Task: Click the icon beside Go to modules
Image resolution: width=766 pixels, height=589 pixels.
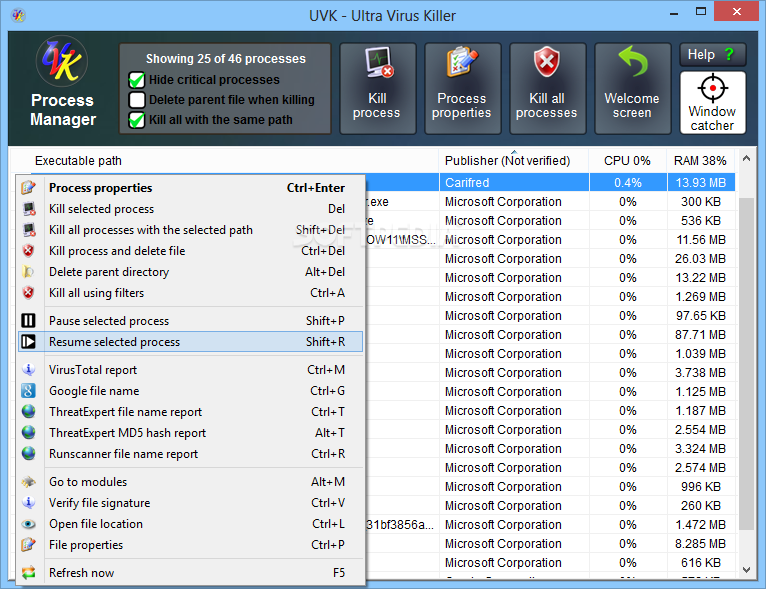Action: (29, 482)
